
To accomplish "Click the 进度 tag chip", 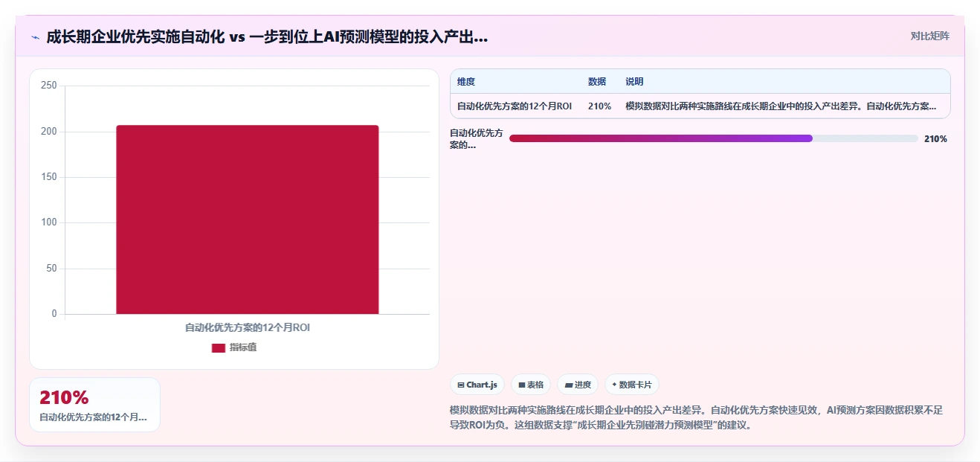I will (578, 385).
